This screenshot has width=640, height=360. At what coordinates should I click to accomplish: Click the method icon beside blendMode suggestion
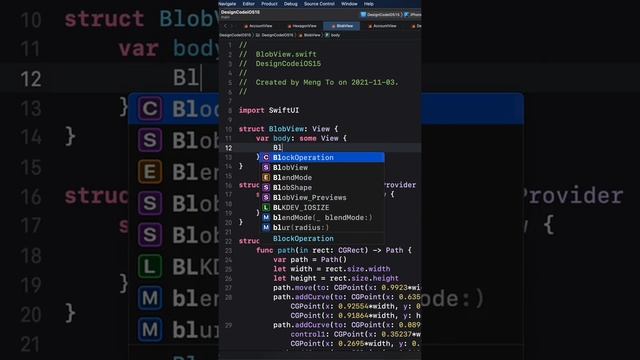pyautogui.click(x=266, y=218)
